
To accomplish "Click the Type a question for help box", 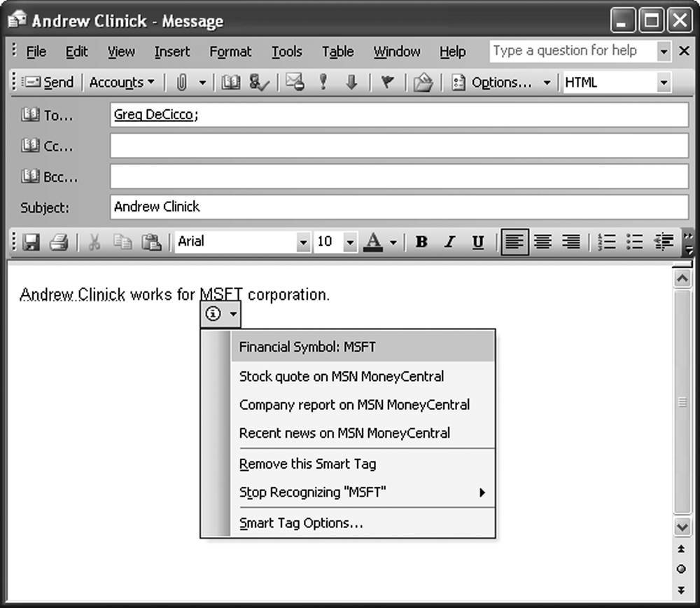I will (574, 51).
